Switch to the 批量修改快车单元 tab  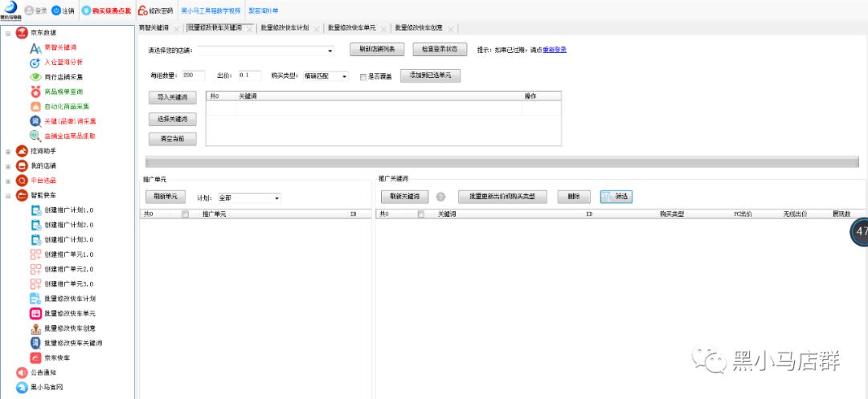pos(351,27)
